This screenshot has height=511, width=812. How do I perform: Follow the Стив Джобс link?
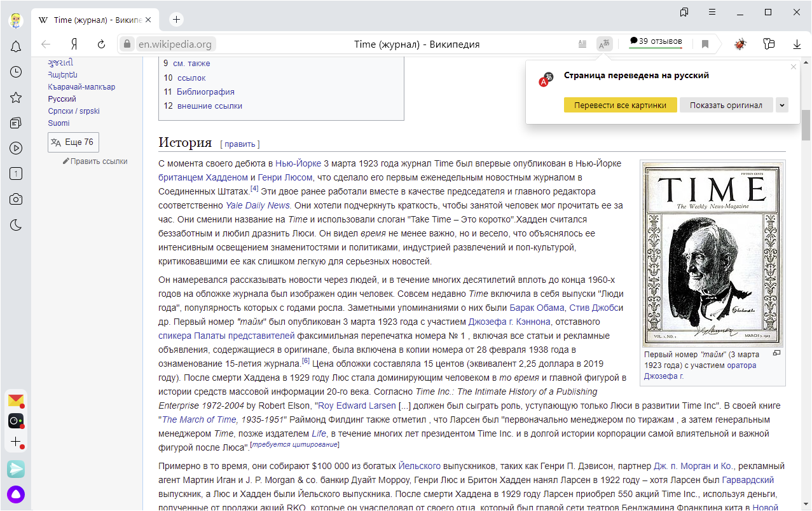coord(594,308)
